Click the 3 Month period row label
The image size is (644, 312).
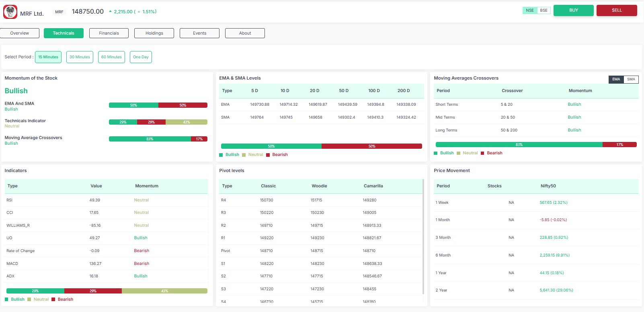pyautogui.click(x=443, y=238)
